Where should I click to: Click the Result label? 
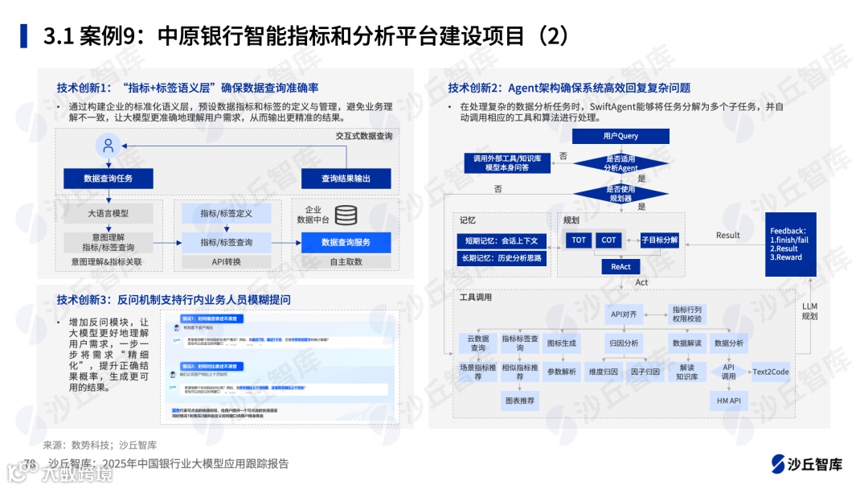point(727,236)
